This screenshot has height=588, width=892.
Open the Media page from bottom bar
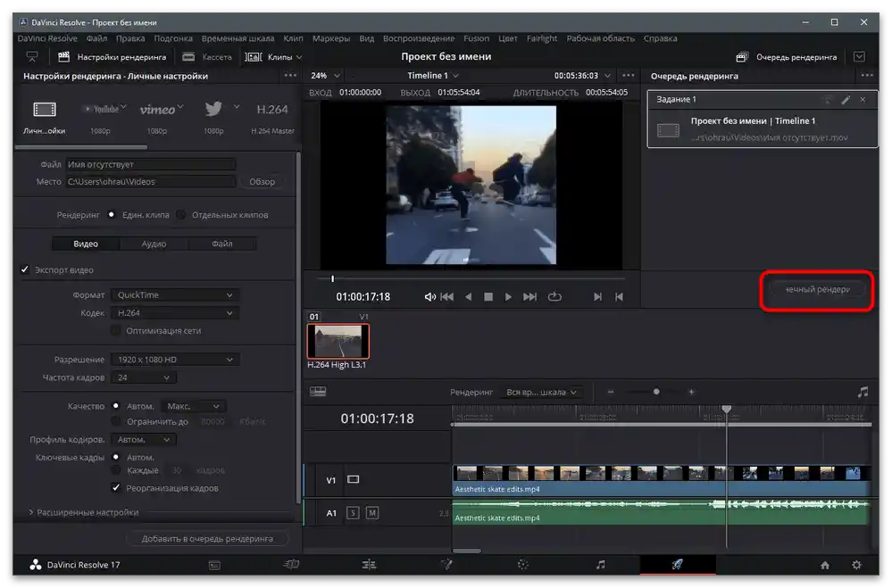(214, 565)
